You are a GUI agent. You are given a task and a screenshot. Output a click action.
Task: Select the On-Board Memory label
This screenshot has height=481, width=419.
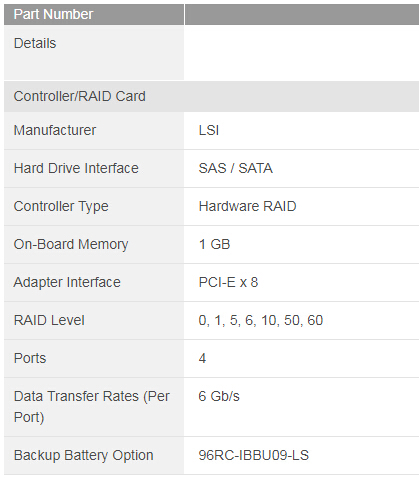click(71, 244)
